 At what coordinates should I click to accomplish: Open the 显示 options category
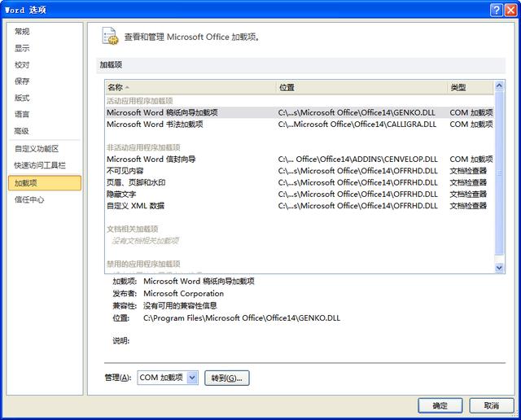coord(22,48)
